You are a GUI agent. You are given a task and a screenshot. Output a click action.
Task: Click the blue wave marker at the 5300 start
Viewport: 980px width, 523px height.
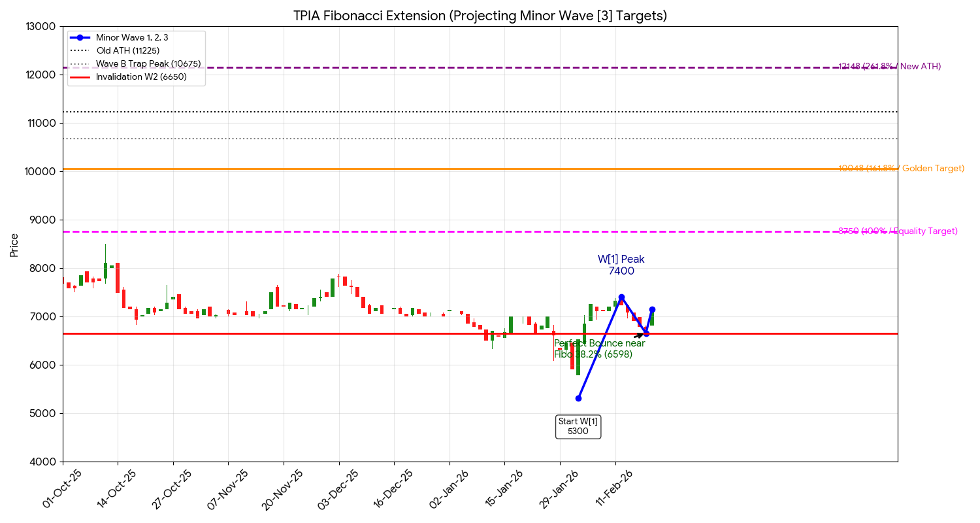coord(578,398)
